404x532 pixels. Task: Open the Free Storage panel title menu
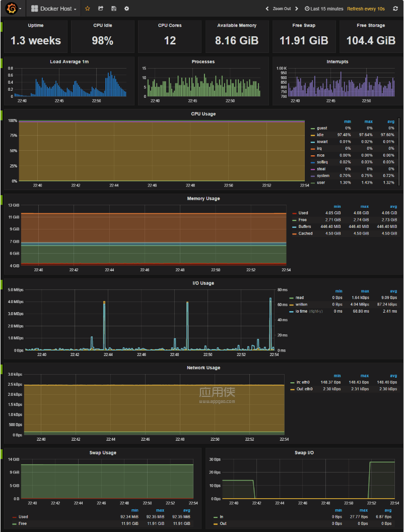click(371, 25)
